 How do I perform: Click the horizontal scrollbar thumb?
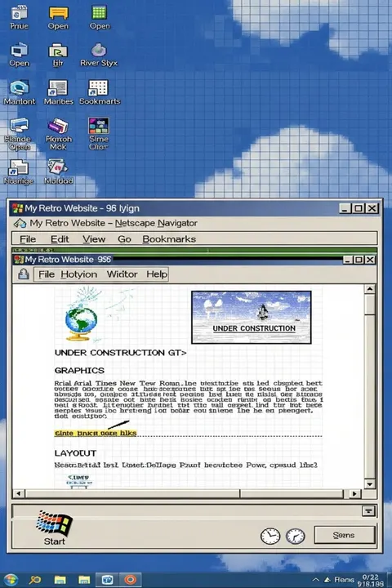pyautogui.click(x=133, y=493)
